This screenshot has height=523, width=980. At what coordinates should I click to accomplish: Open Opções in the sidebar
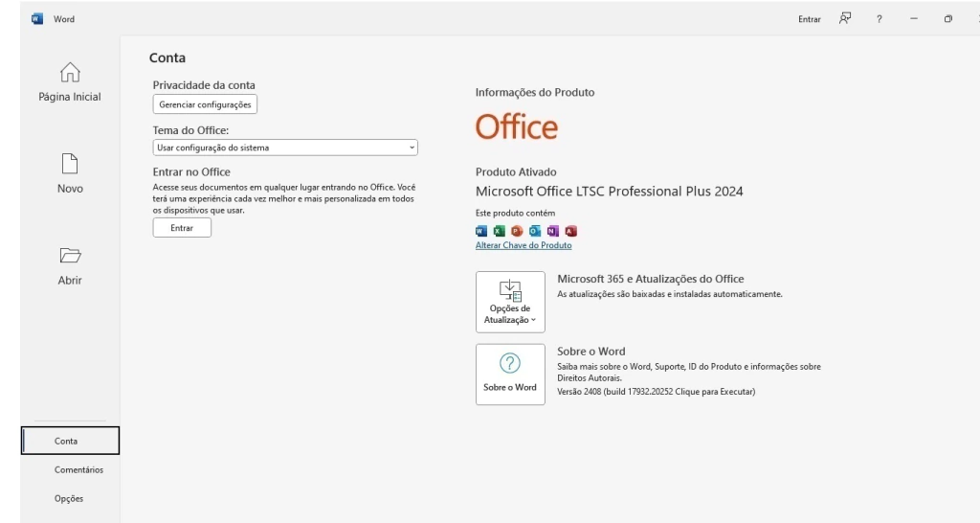69,498
